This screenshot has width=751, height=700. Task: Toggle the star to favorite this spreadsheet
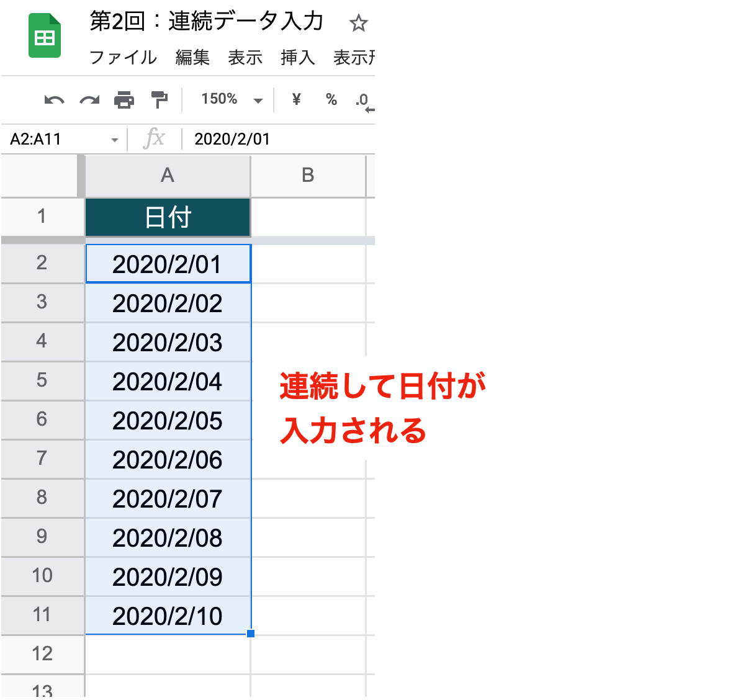point(359,23)
